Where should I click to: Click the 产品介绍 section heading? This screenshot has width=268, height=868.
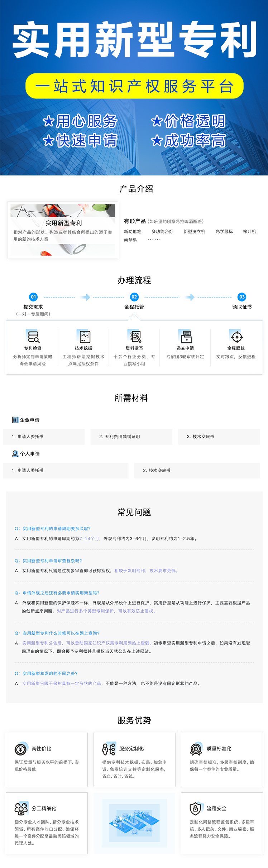click(x=136, y=189)
